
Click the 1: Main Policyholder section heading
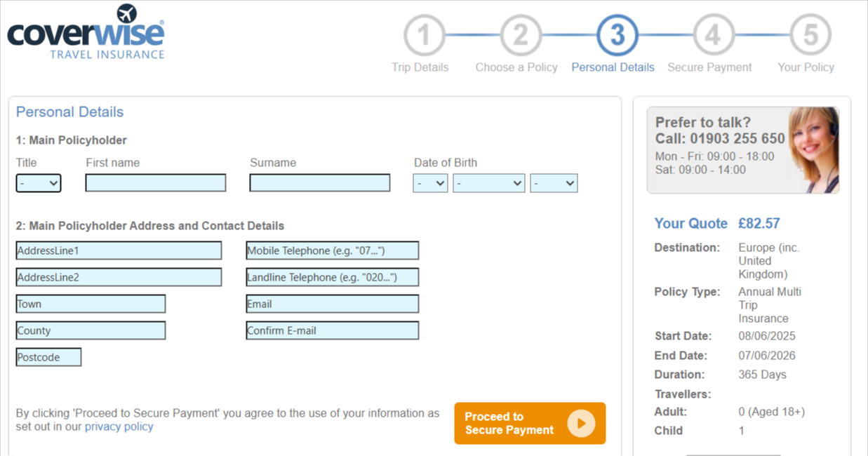tap(72, 140)
